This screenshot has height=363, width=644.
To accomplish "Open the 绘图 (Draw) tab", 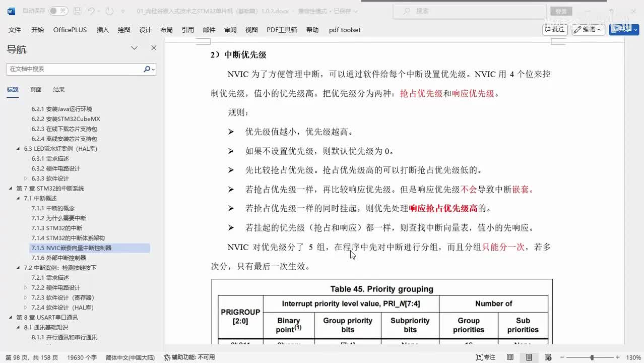I will point(124,30).
